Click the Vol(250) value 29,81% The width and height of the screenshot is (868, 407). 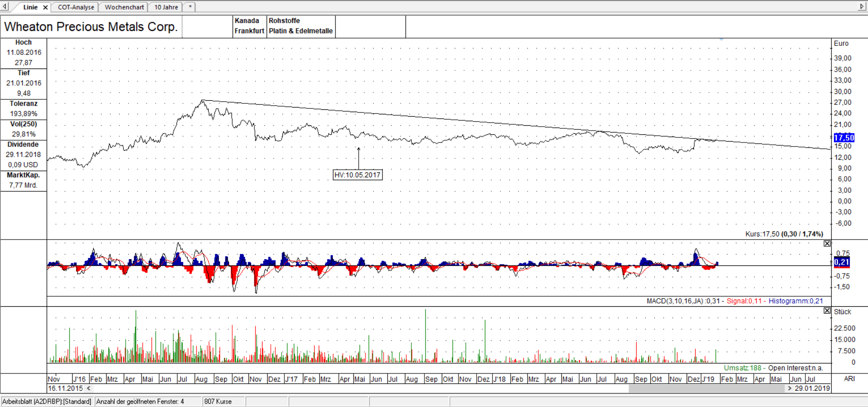pos(24,134)
